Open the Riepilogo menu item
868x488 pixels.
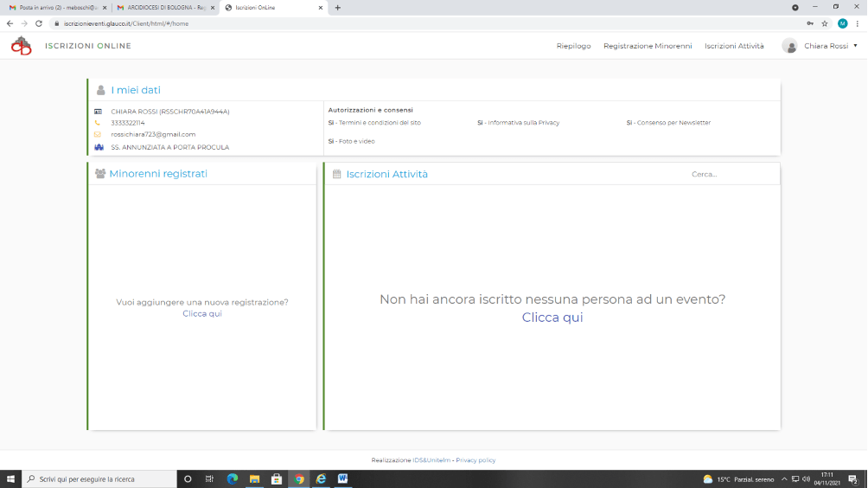[573, 46]
